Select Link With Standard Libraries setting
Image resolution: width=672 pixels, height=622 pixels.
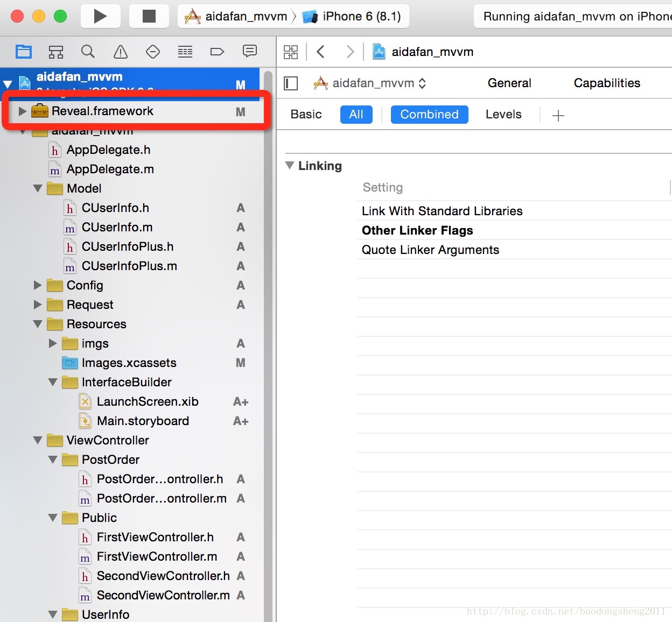pos(442,211)
